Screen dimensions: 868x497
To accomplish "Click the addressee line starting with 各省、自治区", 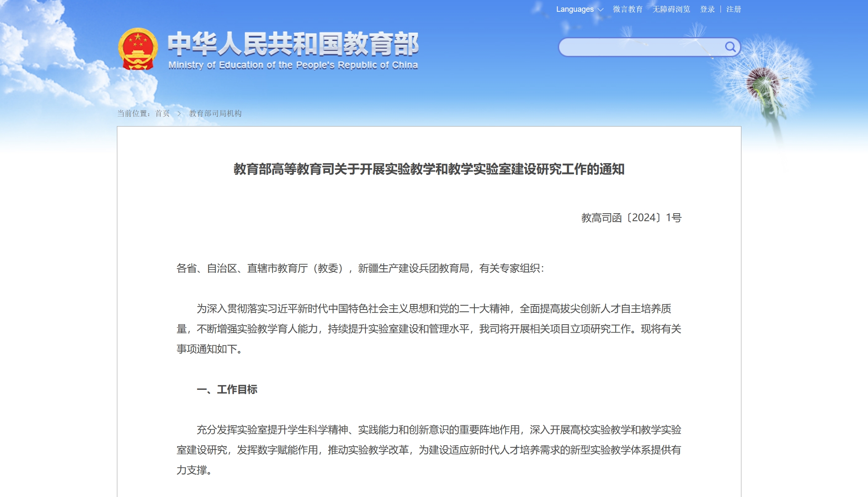I will click(x=360, y=268).
